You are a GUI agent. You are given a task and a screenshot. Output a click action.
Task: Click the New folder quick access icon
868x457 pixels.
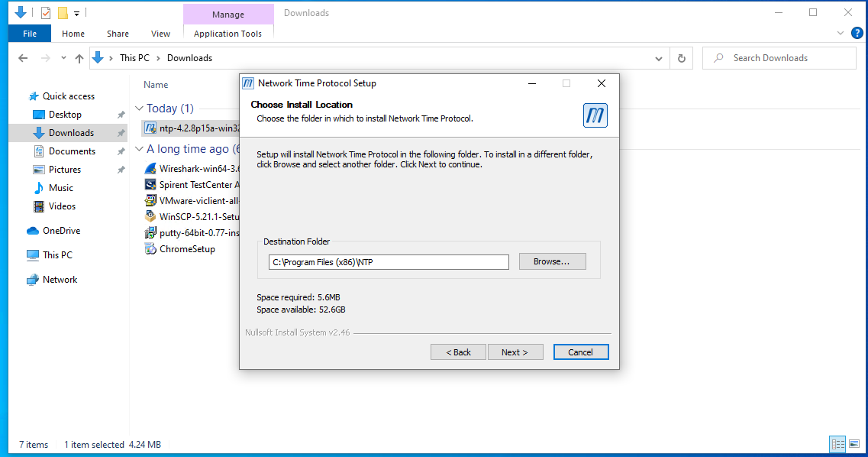tap(63, 12)
